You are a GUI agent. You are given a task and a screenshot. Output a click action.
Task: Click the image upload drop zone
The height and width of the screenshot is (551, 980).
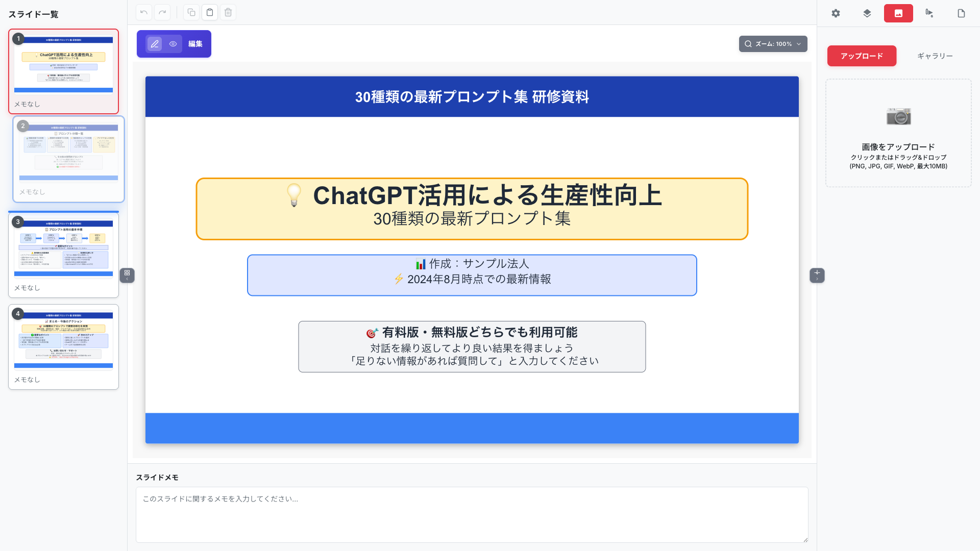click(x=898, y=133)
